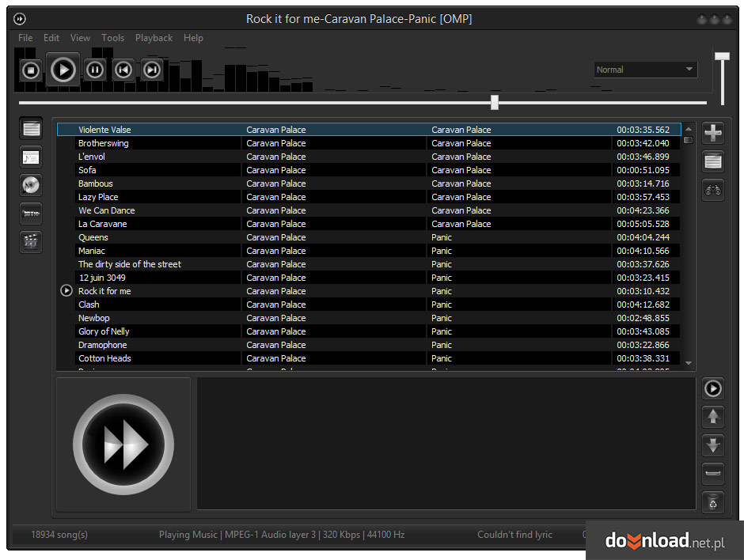
Task: Click the plus icon to add songs
Action: click(x=712, y=133)
